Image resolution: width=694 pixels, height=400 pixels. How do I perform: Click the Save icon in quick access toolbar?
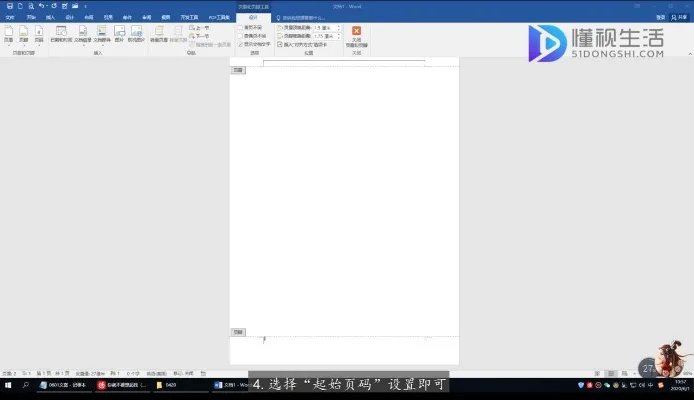(8, 6)
